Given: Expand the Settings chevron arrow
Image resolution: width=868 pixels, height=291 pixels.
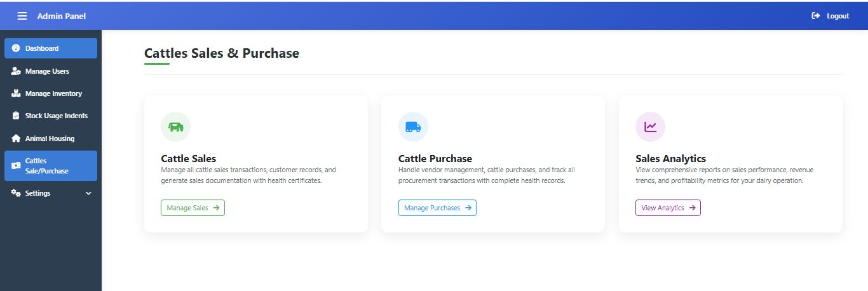Looking at the screenshot, I should (88, 193).
